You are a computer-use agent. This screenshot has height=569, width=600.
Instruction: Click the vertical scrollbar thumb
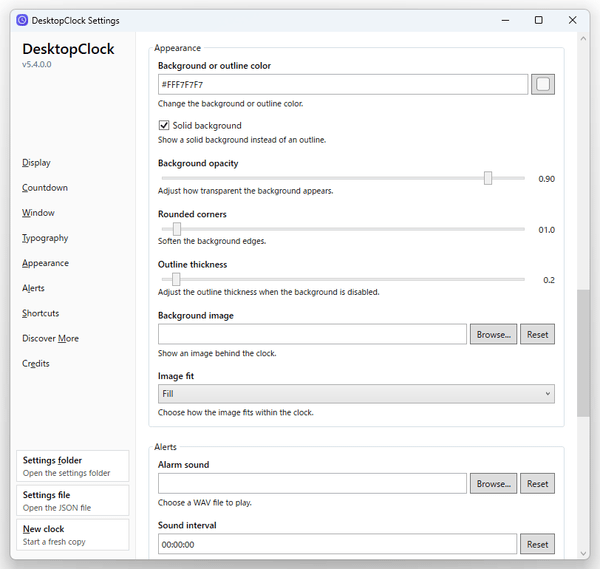click(583, 353)
